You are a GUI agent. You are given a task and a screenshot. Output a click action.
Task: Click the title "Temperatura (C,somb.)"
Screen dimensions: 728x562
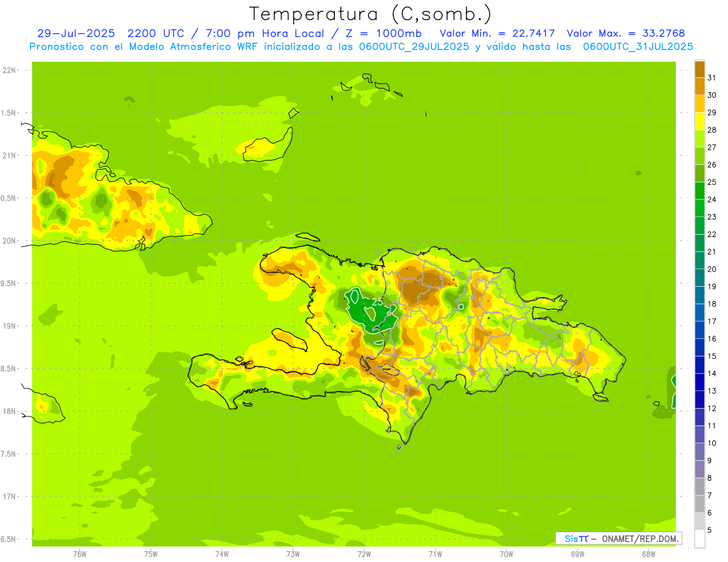tap(370, 14)
